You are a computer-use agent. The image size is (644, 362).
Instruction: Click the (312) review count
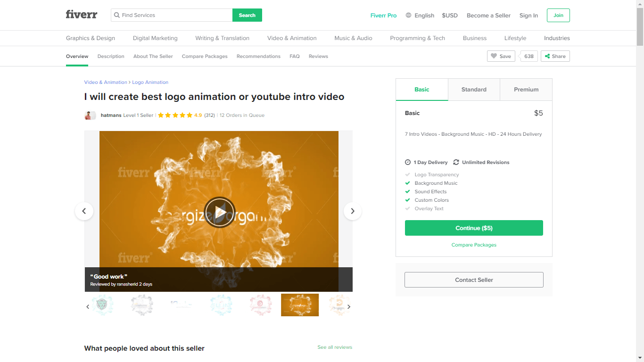coord(209,115)
